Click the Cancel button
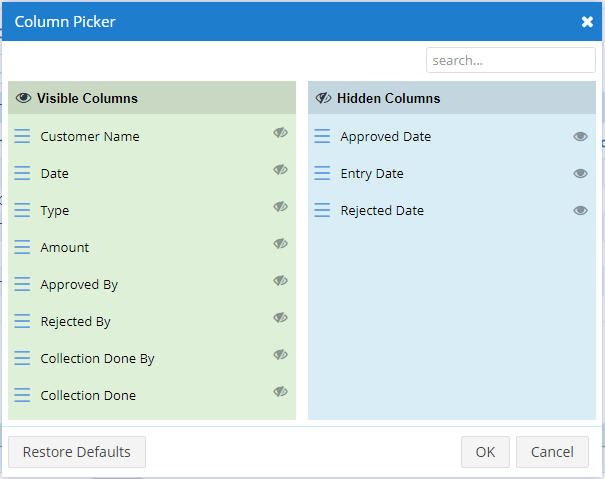605x479 pixels. [x=552, y=452]
